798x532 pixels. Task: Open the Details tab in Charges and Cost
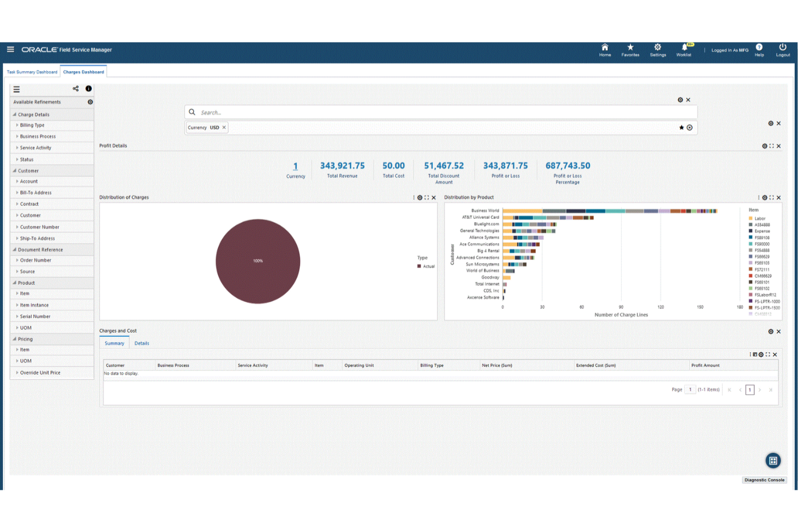142,343
